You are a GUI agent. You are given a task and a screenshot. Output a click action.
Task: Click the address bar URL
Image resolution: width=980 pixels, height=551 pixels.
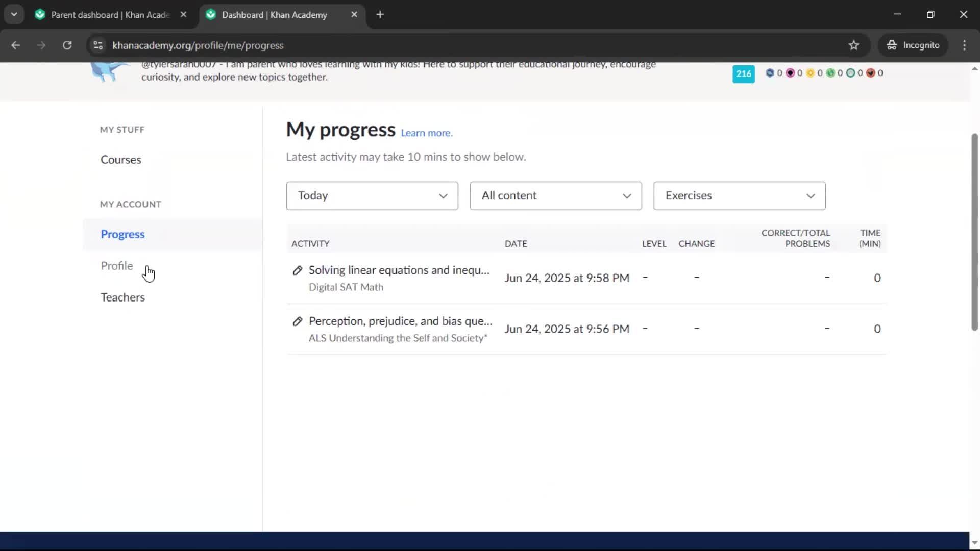click(x=198, y=45)
